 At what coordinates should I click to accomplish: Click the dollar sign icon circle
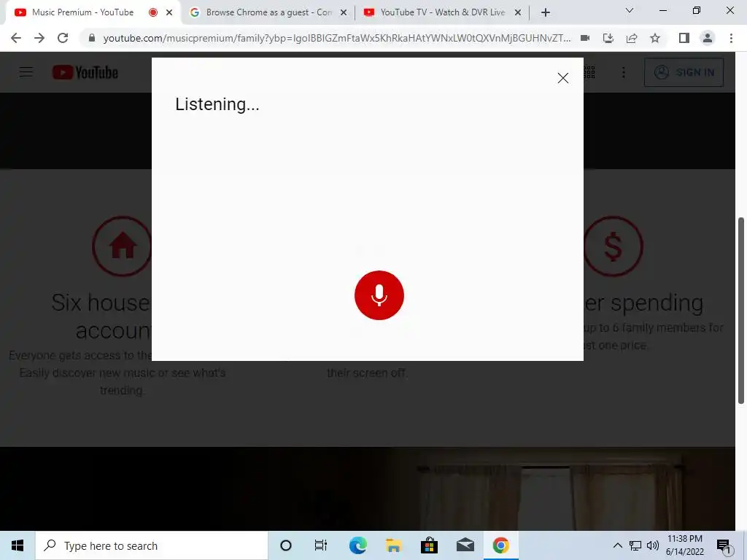[613, 246]
